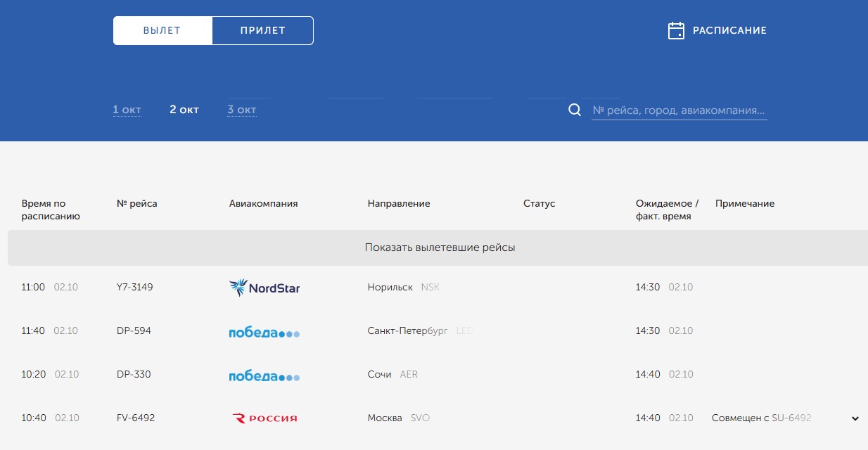The image size is (868, 450).
Task: Click the Время по расписанию column header
Action: tap(51, 210)
